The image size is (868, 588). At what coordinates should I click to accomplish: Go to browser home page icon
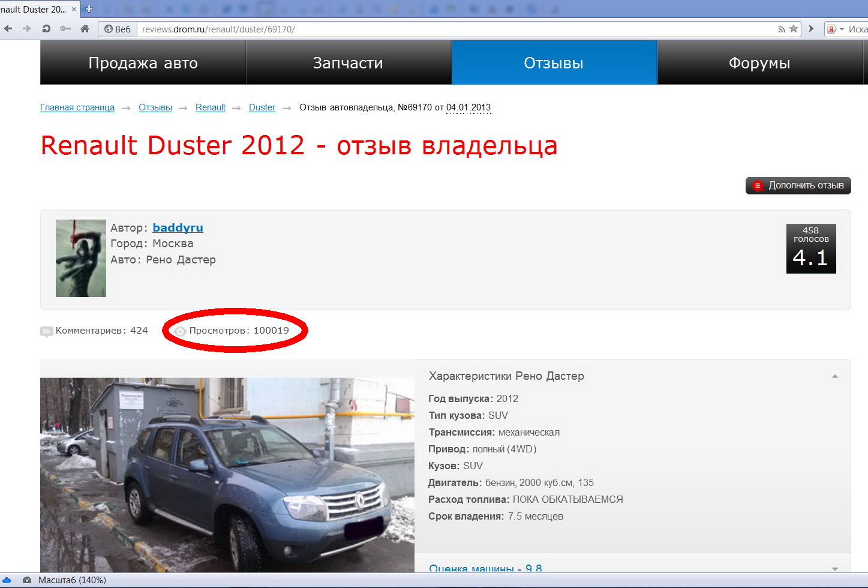click(85, 29)
